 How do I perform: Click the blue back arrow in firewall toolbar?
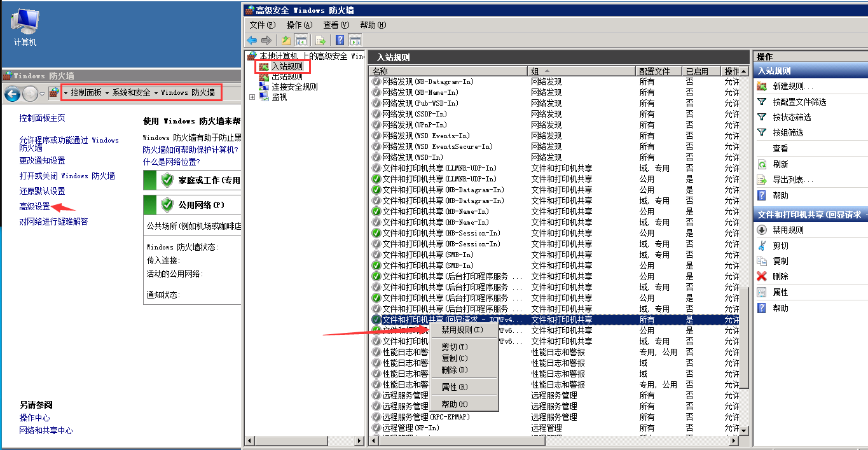click(x=252, y=40)
